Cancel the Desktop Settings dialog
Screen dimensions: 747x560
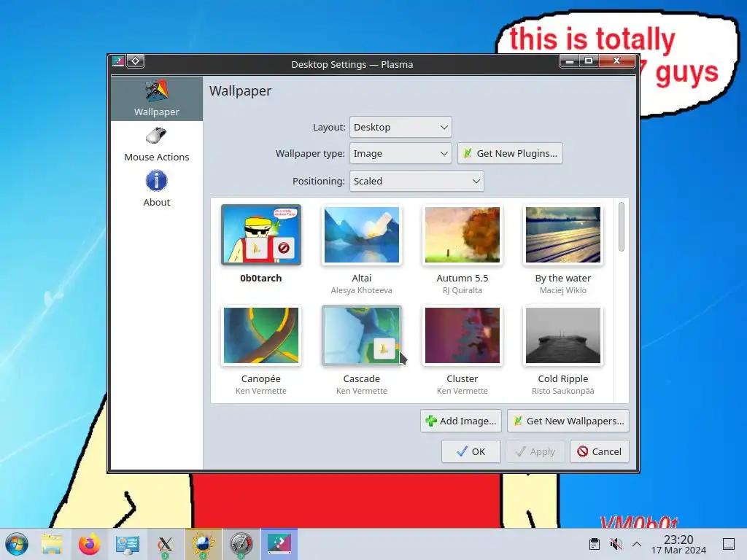point(600,451)
